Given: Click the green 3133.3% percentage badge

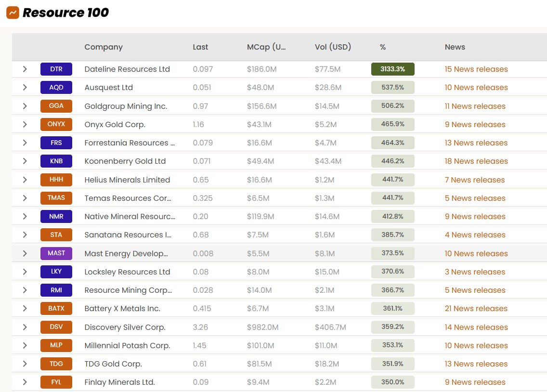Looking at the screenshot, I should [x=392, y=69].
